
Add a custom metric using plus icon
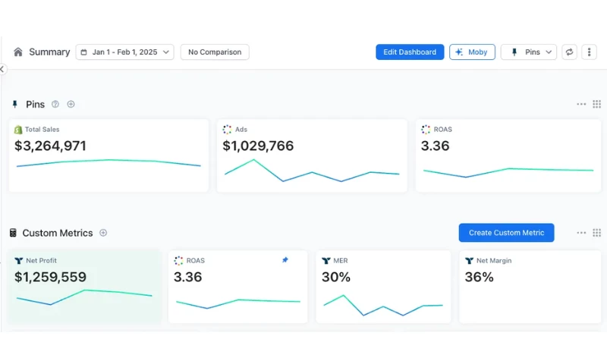click(x=103, y=233)
